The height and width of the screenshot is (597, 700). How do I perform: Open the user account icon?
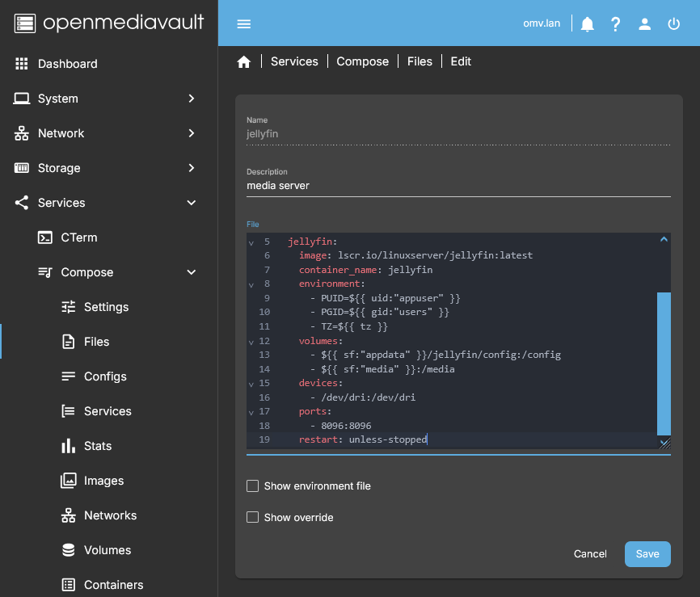[x=644, y=24]
